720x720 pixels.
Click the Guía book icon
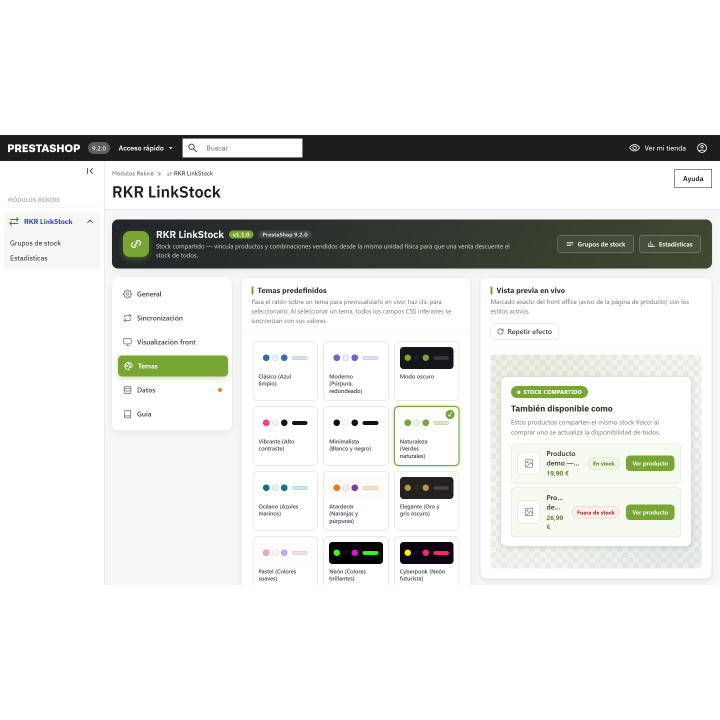(x=128, y=414)
